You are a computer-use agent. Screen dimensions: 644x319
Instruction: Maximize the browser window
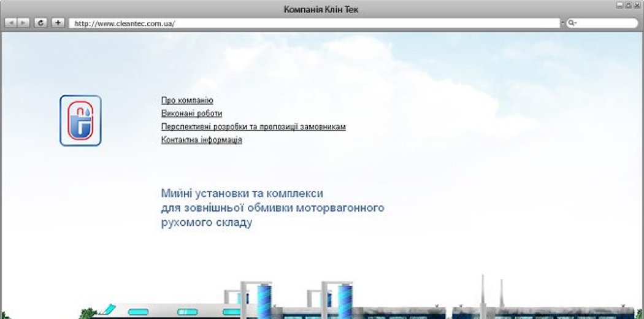coord(628,5)
